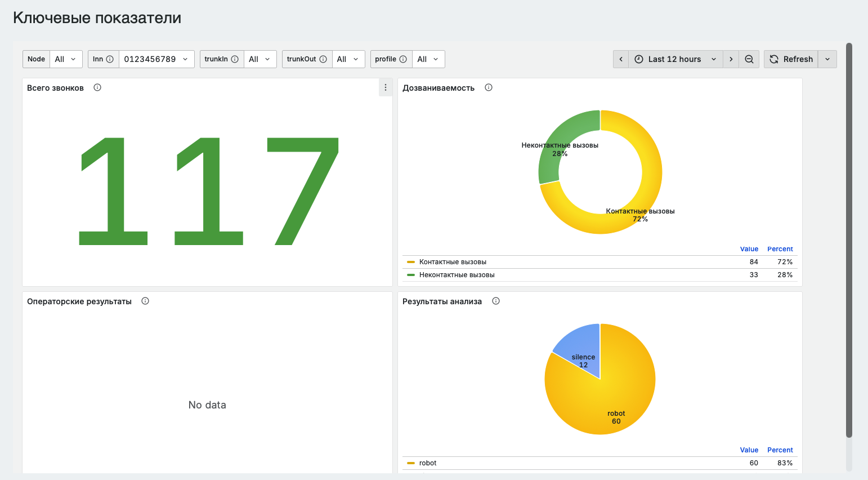Screen dimensions: 868x480
Task: Show info for Всего звонков panel
Action: pos(97,87)
